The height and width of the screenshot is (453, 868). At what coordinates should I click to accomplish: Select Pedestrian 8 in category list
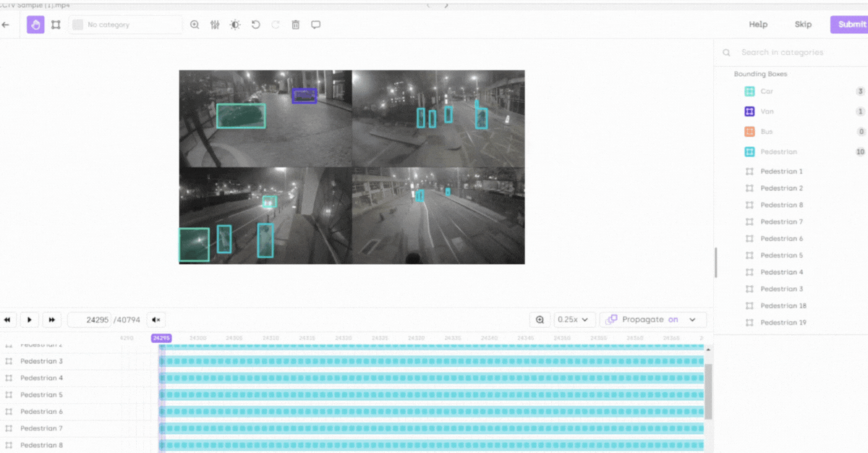pos(781,205)
